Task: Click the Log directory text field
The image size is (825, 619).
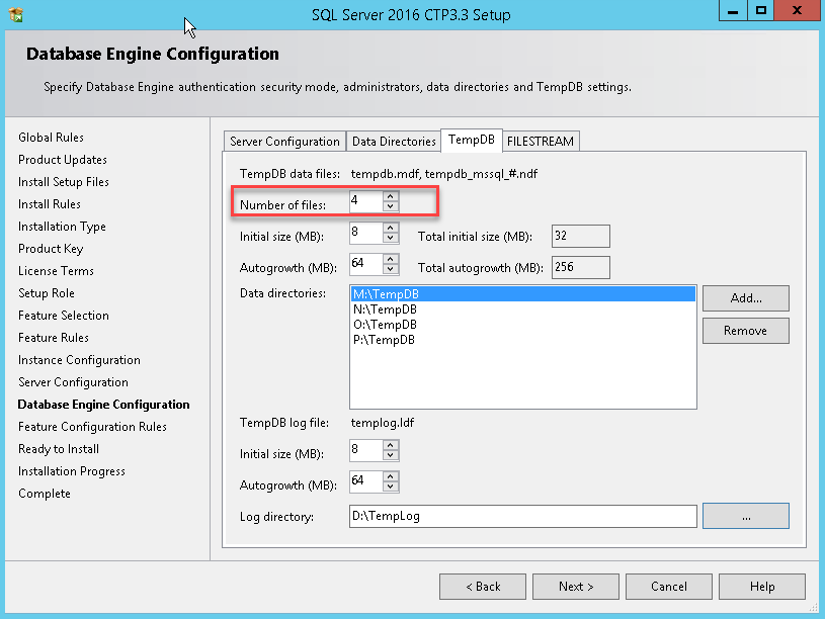Action: click(521, 516)
